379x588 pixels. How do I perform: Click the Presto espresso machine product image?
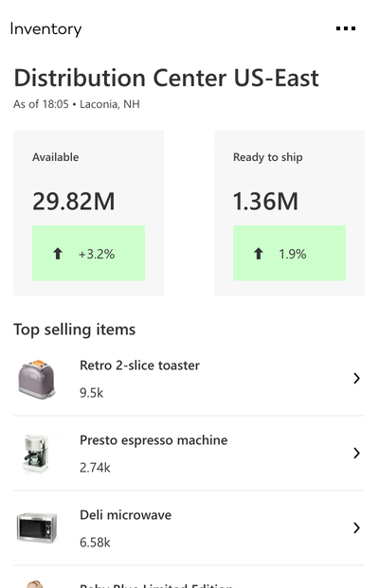click(x=36, y=454)
